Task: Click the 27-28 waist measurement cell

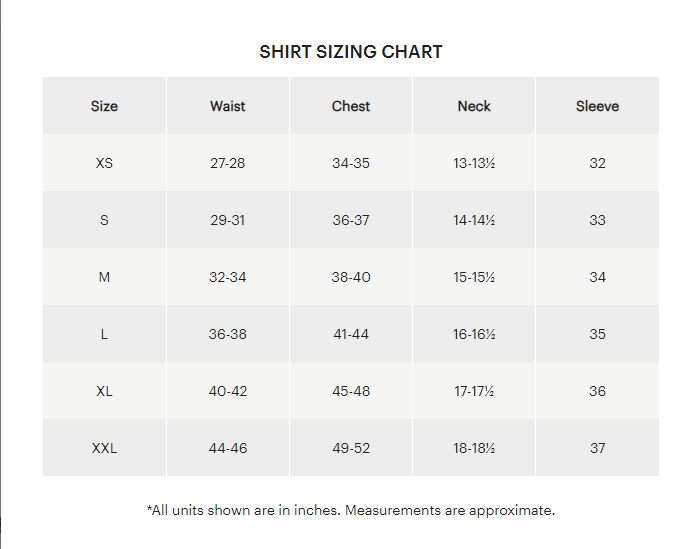Action: click(x=227, y=163)
